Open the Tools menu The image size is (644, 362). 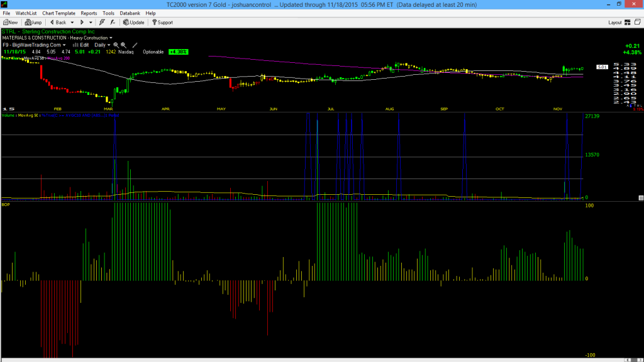108,13
